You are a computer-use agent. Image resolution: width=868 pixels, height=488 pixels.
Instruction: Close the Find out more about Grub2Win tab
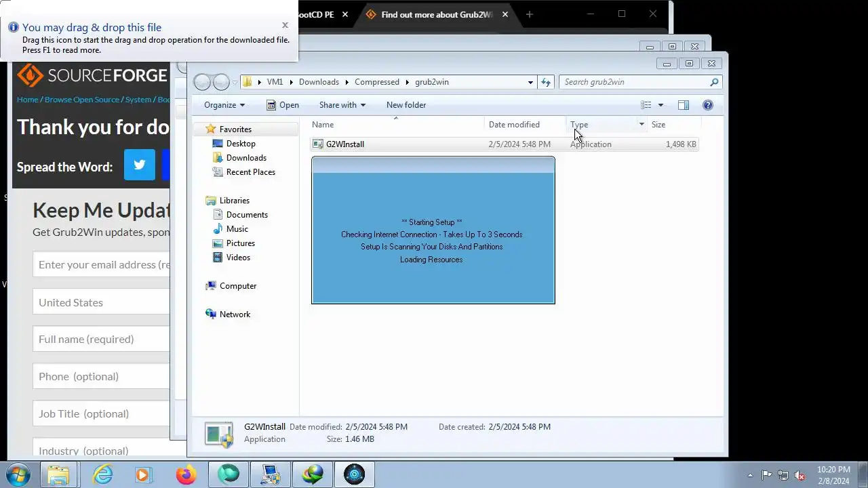[x=505, y=14]
